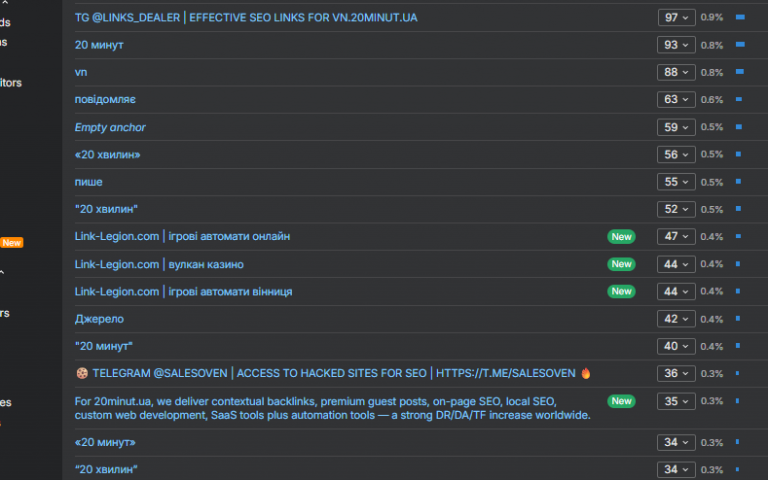Open the straight-quoted "20 хвилин" anchor in the 52 row
The height and width of the screenshot is (480, 768).
click(x=106, y=209)
